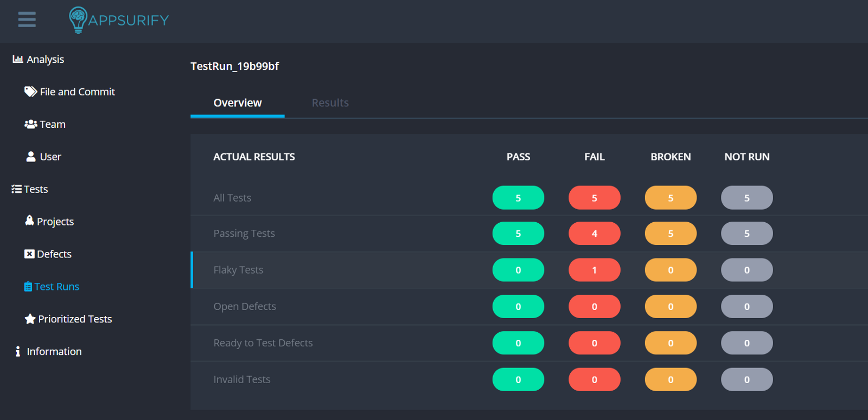The image size is (868, 420).
Task: Click the Projects rocket icon
Action: pyautogui.click(x=29, y=221)
